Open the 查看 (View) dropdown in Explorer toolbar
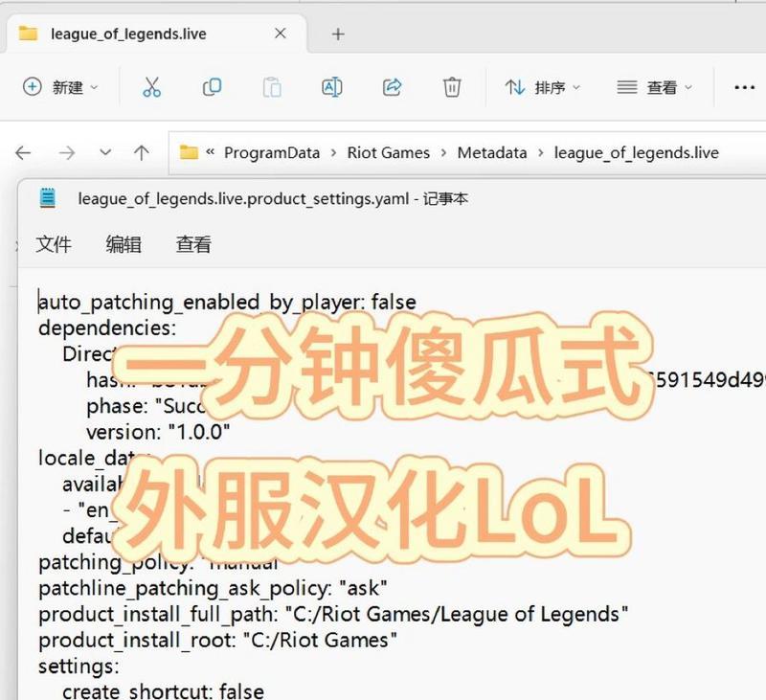 click(x=655, y=87)
